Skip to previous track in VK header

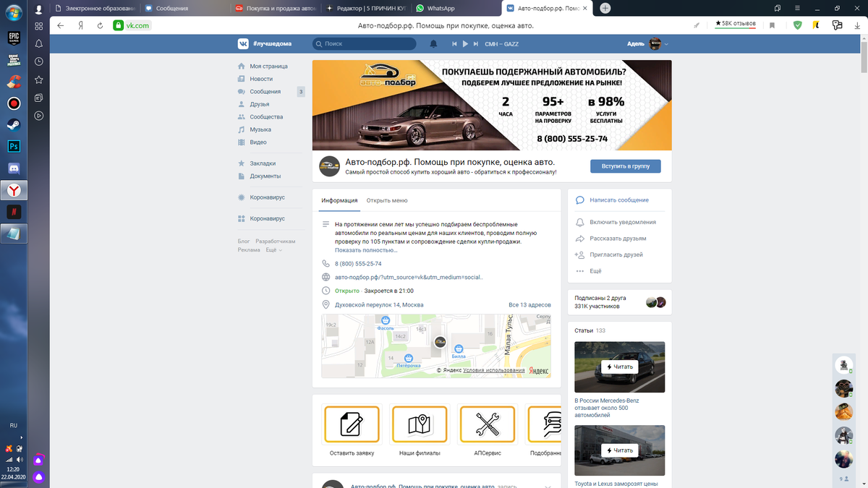click(454, 44)
